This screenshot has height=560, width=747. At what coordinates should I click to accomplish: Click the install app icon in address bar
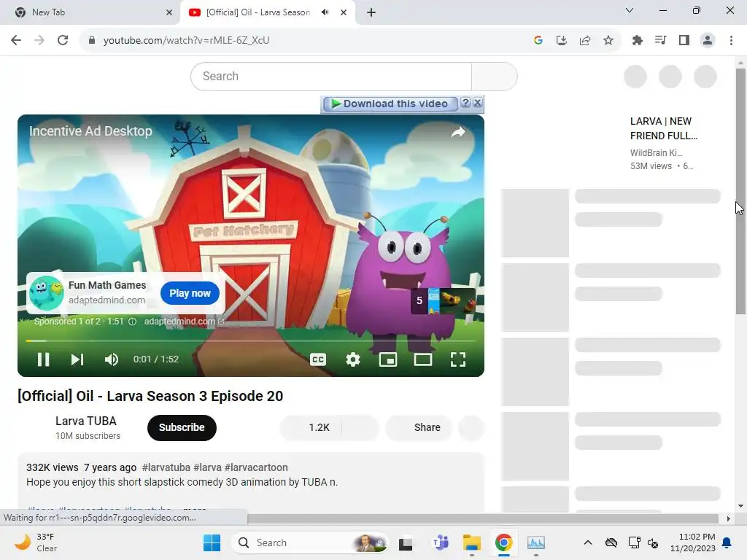[562, 41]
